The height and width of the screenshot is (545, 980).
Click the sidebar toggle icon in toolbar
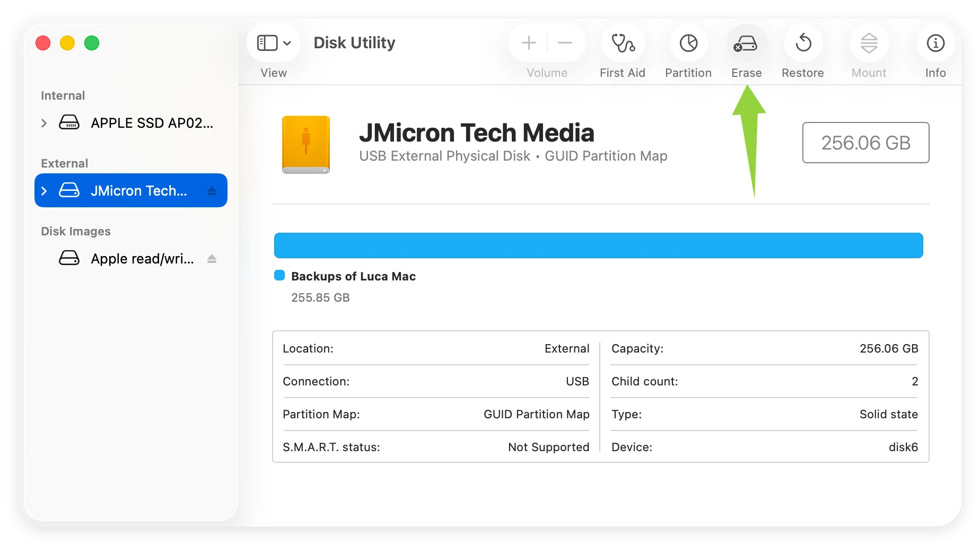click(x=267, y=43)
